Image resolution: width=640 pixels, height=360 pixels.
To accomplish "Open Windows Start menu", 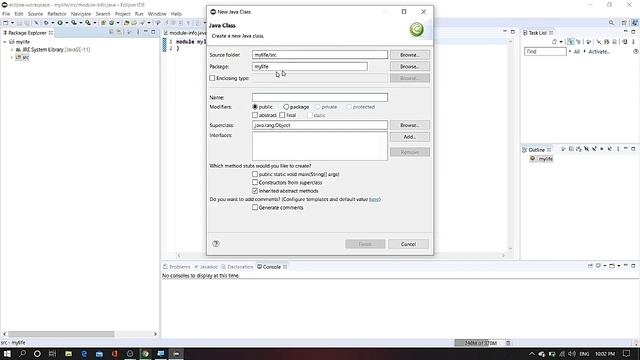I will click(x=7, y=353).
